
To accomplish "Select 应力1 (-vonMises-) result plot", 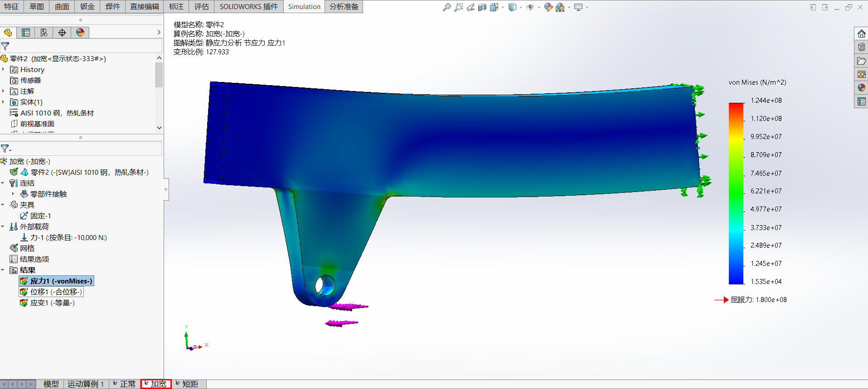I will (56, 281).
